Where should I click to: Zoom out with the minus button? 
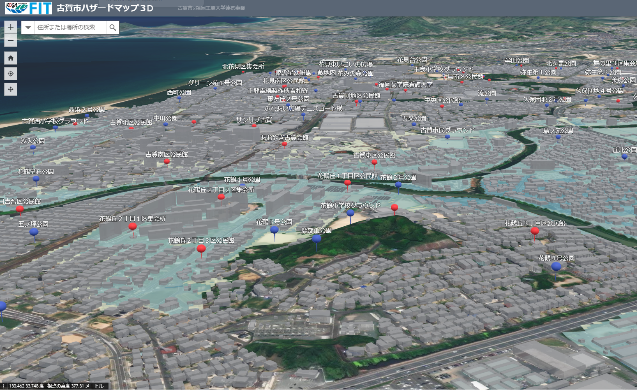pyautogui.click(x=11, y=41)
